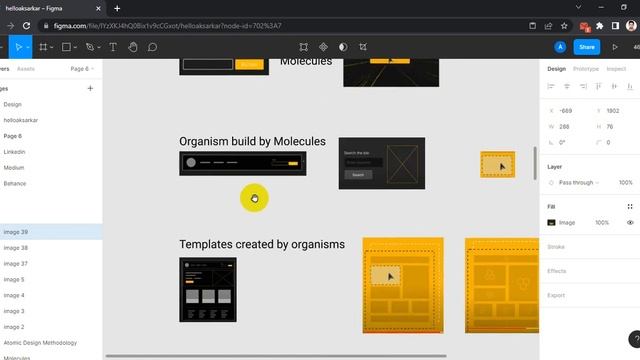Open Move tool dropdown arrow
The image size is (640, 360).
point(28,47)
